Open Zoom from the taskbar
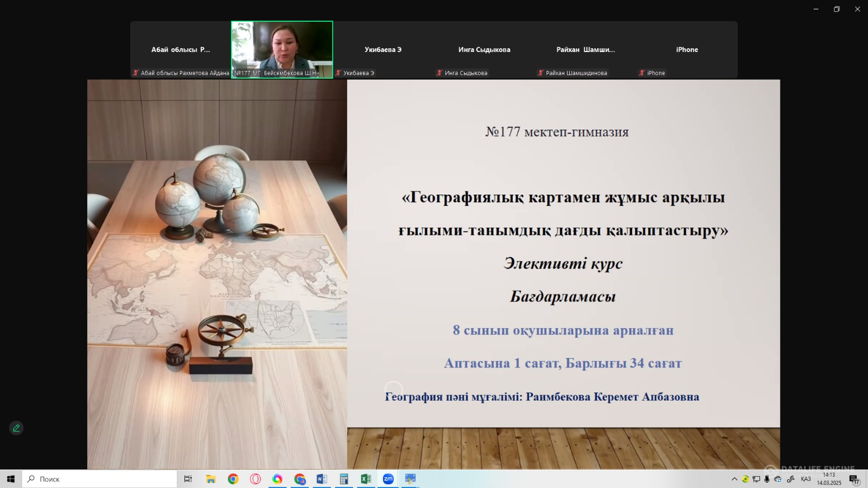Image resolution: width=868 pixels, height=488 pixels. click(388, 479)
